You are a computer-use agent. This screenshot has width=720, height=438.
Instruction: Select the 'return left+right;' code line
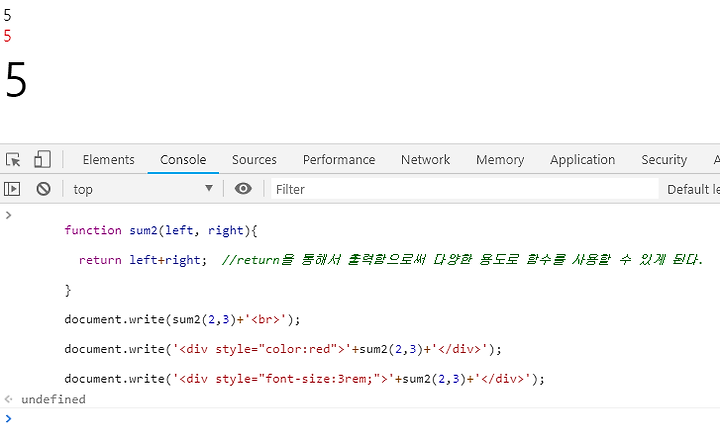(x=143, y=260)
